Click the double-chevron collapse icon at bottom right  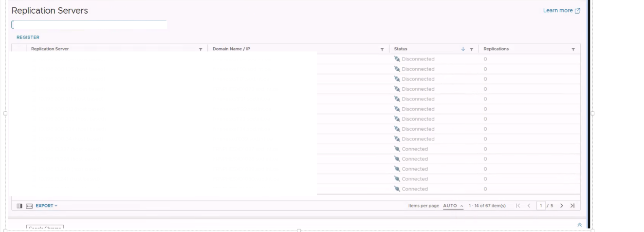pyautogui.click(x=579, y=225)
